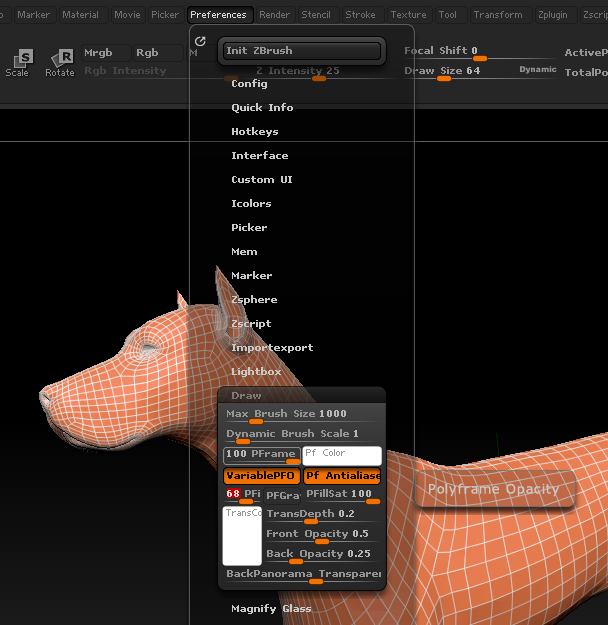Toggle the VariablePFO switch
Screen dimensions: 608x625
(x=261, y=476)
